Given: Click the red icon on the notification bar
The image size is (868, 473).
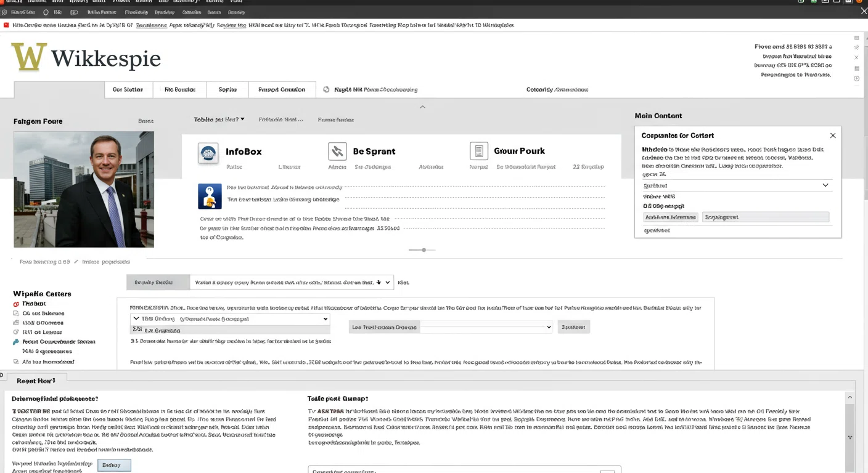Looking at the screenshot, I should (x=6, y=25).
